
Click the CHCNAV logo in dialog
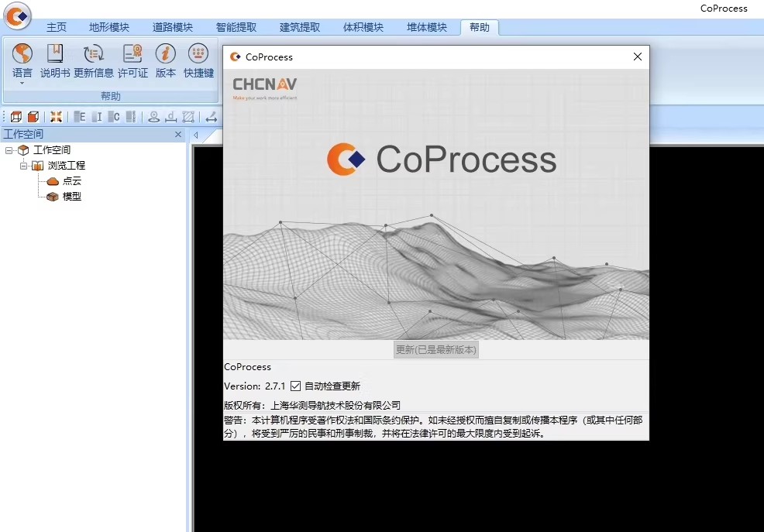click(264, 88)
